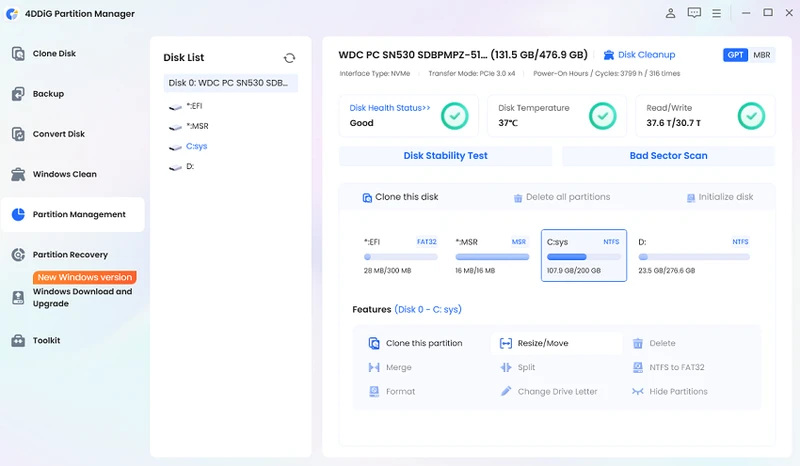Screen dimensions: 800x466
Task: Select the C:sys partition in the disk list
Action: (x=196, y=146)
